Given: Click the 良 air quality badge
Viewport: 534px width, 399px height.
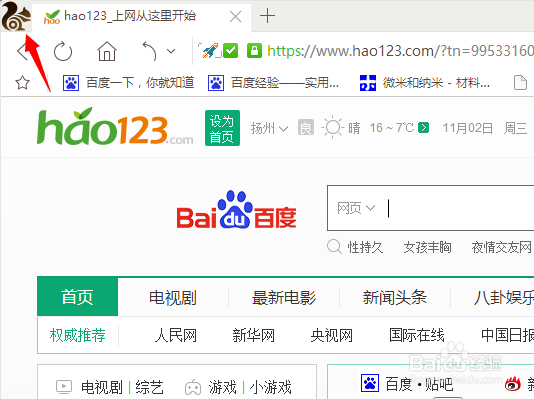Looking at the screenshot, I should tap(305, 127).
